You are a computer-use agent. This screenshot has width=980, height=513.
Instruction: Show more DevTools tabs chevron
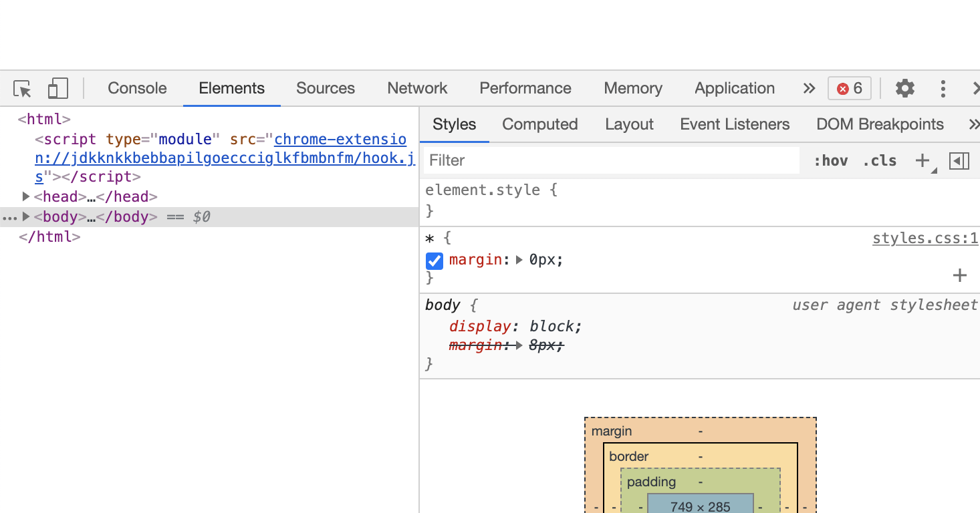(810, 88)
